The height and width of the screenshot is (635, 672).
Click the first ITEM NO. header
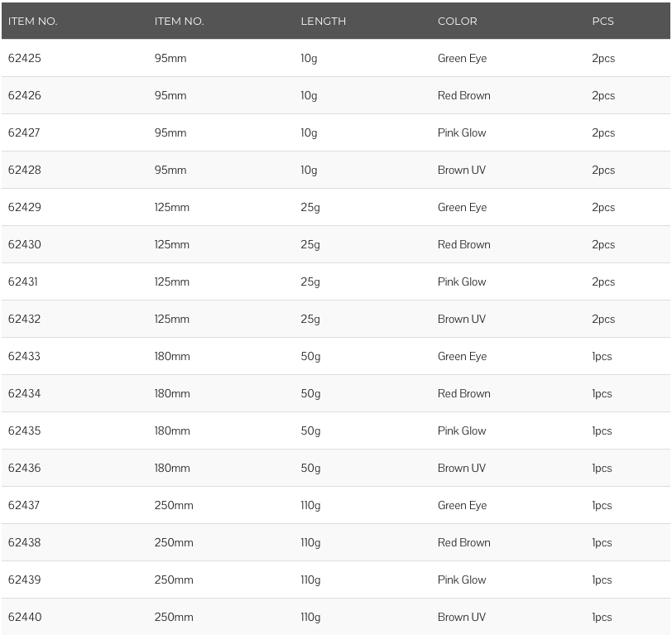[32, 21]
